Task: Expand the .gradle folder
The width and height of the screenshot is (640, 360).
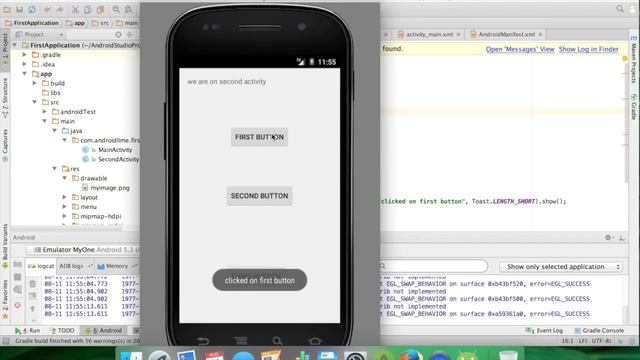Action: [x=24, y=55]
